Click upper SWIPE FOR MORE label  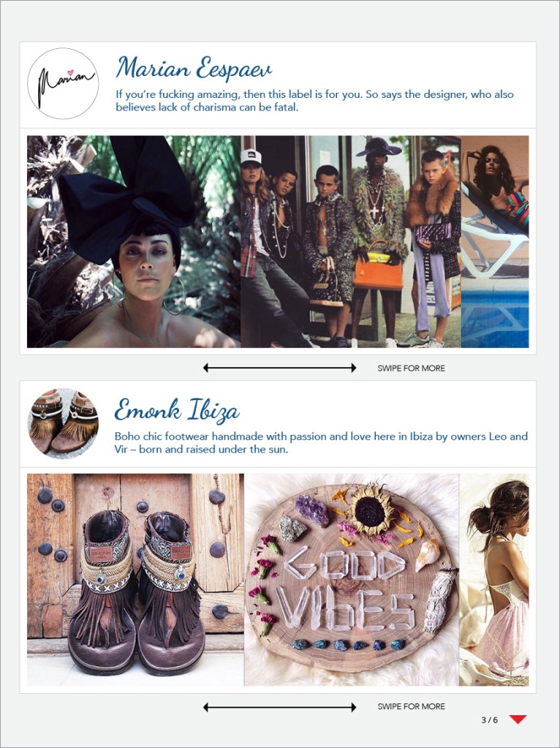pyautogui.click(x=411, y=369)
